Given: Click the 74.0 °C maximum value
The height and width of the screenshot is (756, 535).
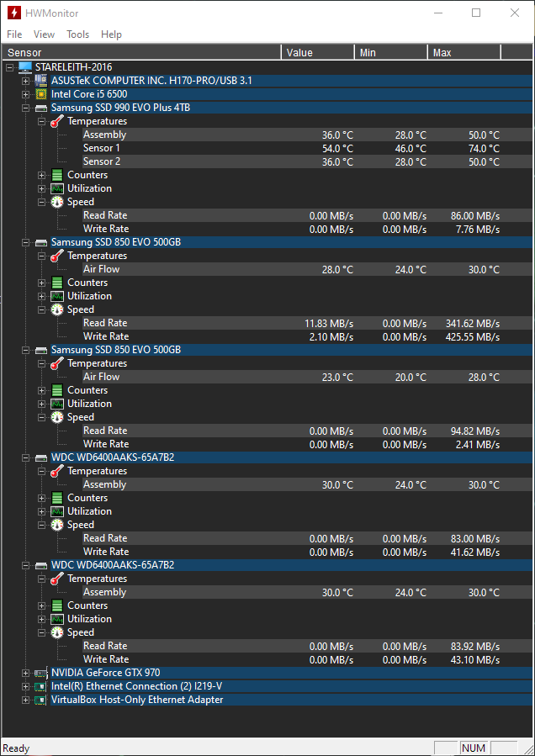Looking at the screenshot, I should pos(485,149).
